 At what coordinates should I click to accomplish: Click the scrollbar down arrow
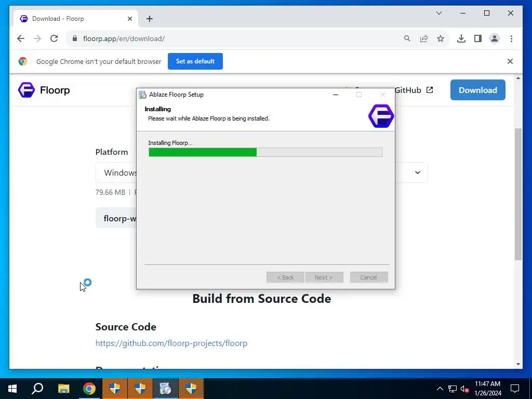click(x=518, y=364)
